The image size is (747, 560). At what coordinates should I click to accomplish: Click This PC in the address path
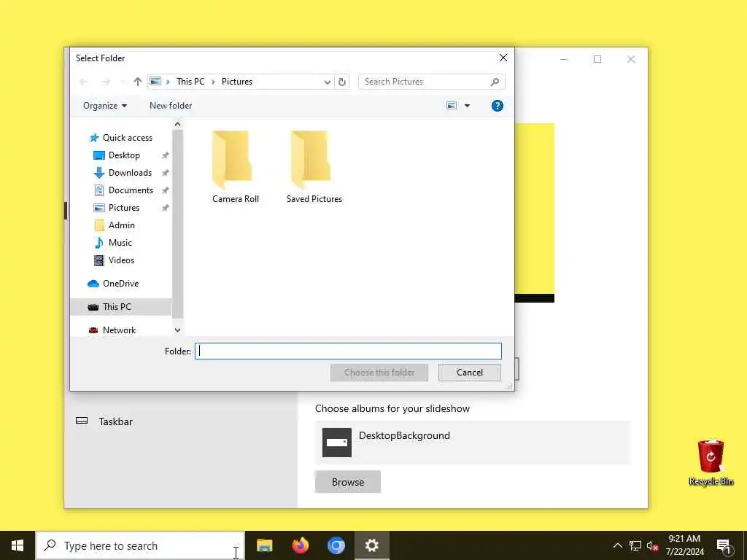[x=190, y=82]
